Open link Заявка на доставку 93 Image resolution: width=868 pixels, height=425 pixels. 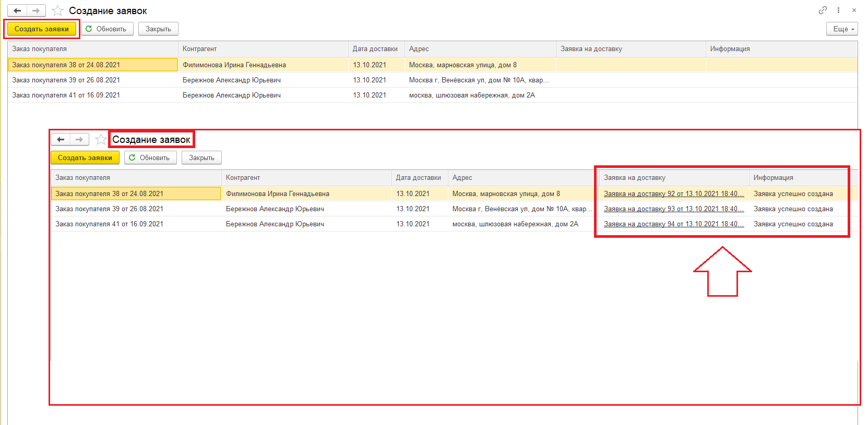[x=673, y=209]
